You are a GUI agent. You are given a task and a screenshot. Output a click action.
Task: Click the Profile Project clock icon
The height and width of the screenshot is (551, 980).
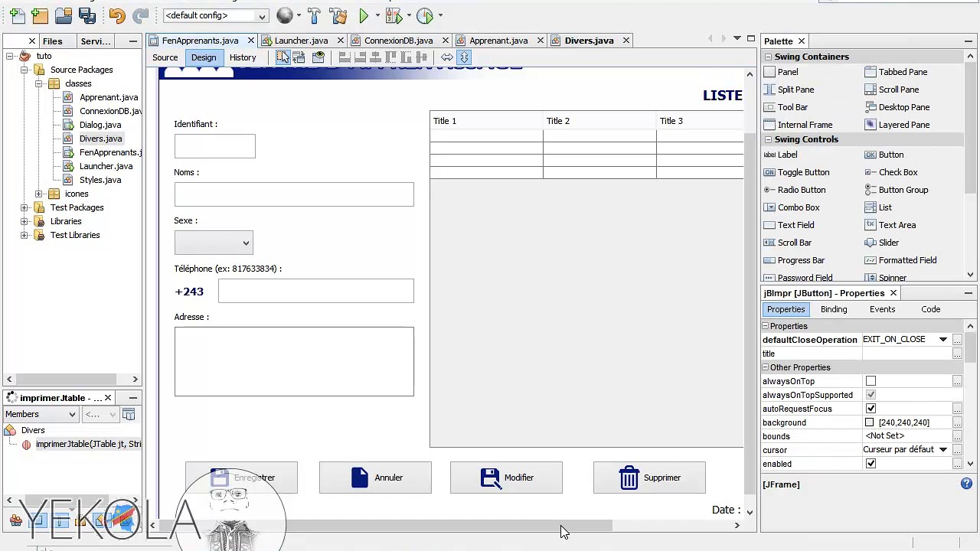[x=425, y=15]
